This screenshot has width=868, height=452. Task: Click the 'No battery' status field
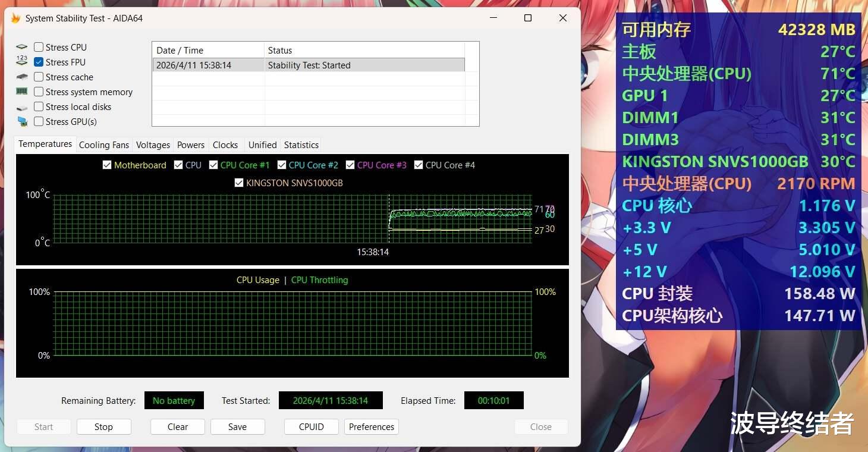coord(174,400)
